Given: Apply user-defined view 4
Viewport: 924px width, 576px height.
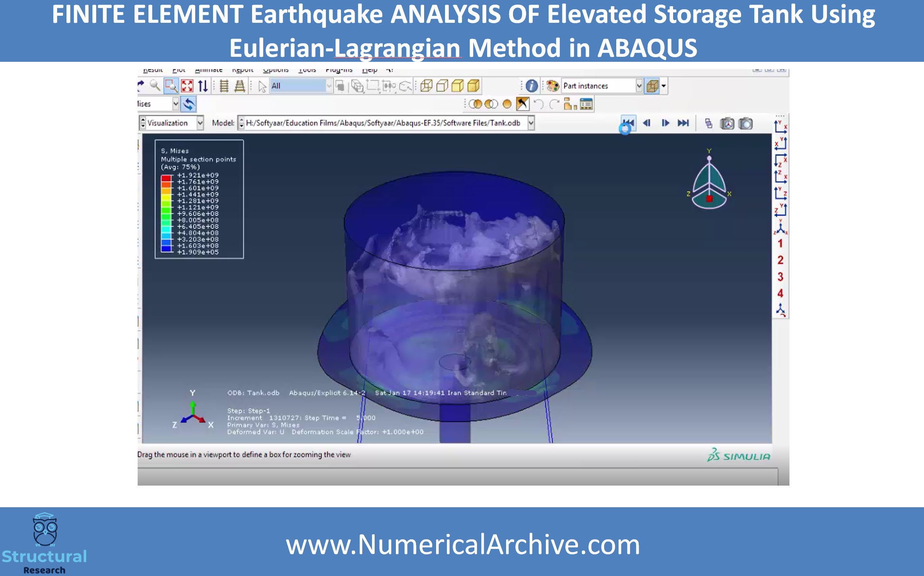Looking at the screenshot, I should coord(780,293).
